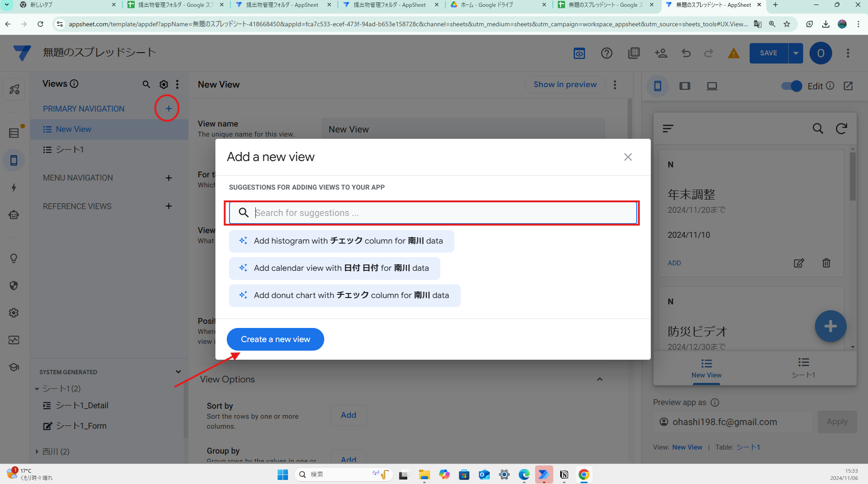Select New View in Primary Navigation
Image resolution: width=868 pixels, height=484 pixels.
109,129
